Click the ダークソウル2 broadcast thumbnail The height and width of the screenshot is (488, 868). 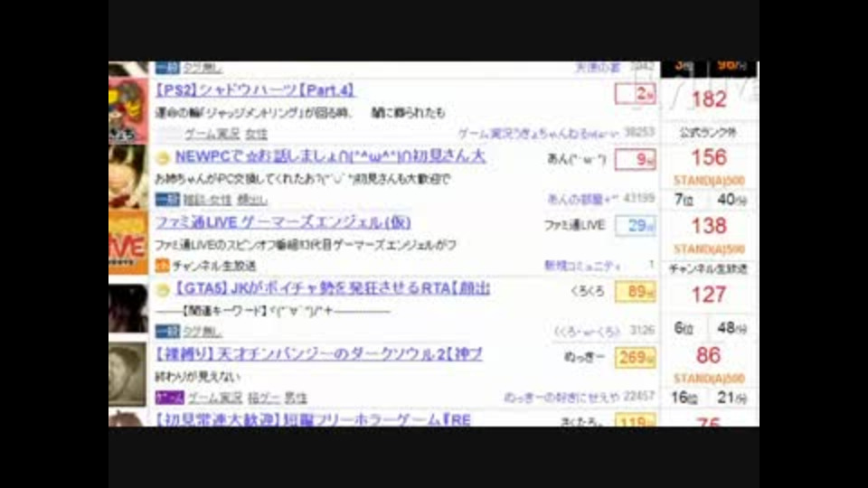click(x=127, y=374)
